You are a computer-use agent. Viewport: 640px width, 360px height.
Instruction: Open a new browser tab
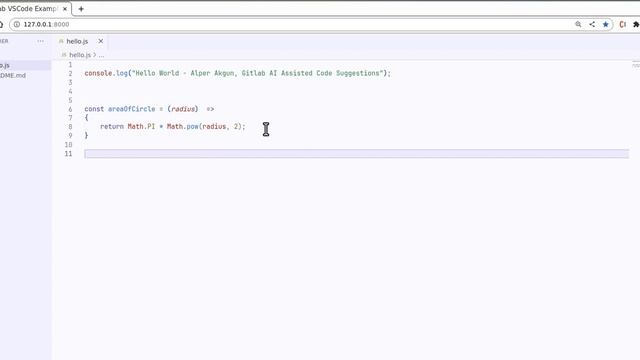(x=81, y=9)
